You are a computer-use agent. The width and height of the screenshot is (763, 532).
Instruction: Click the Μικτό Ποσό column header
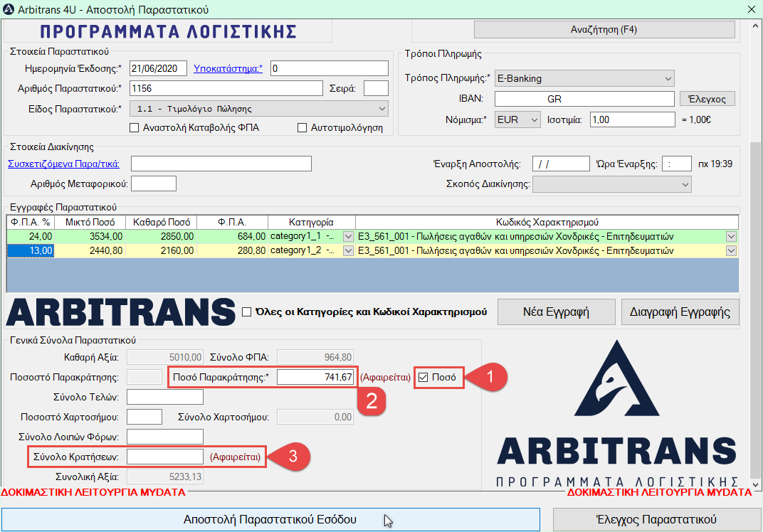[90, 222]
